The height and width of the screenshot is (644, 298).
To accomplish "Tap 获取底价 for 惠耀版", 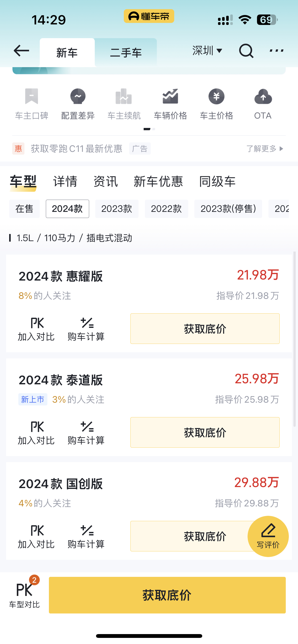I will [x=205, y=329].
